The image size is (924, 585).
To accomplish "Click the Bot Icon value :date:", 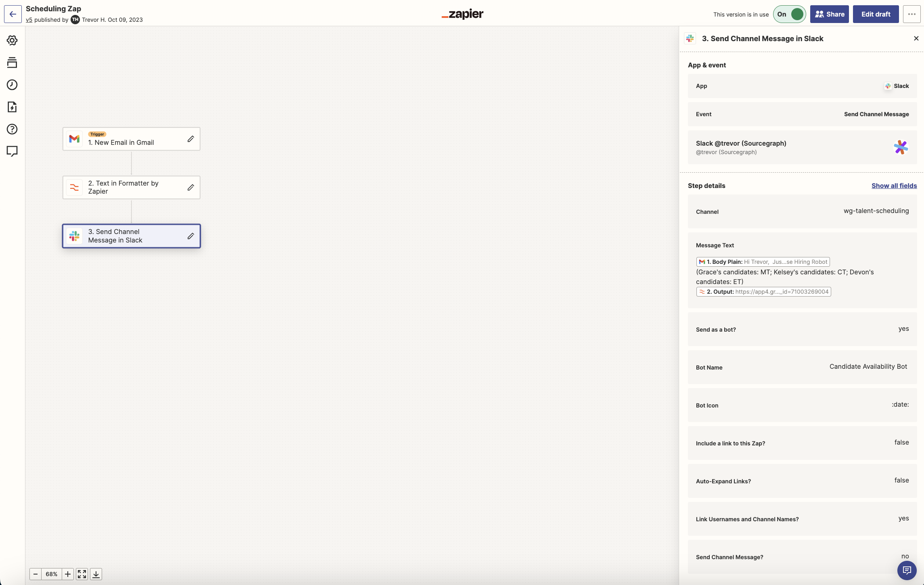I will pyautogui.click(x=900, y=405).
